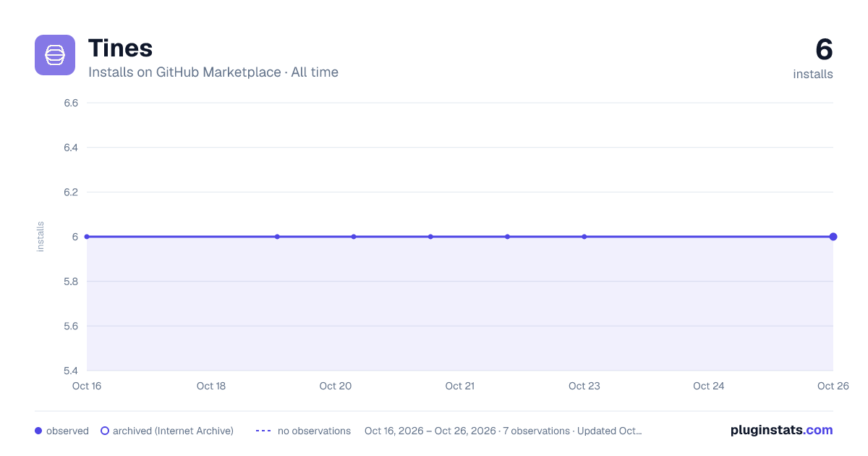
Task: Click the purple Tines app logo
Action: 55,55
